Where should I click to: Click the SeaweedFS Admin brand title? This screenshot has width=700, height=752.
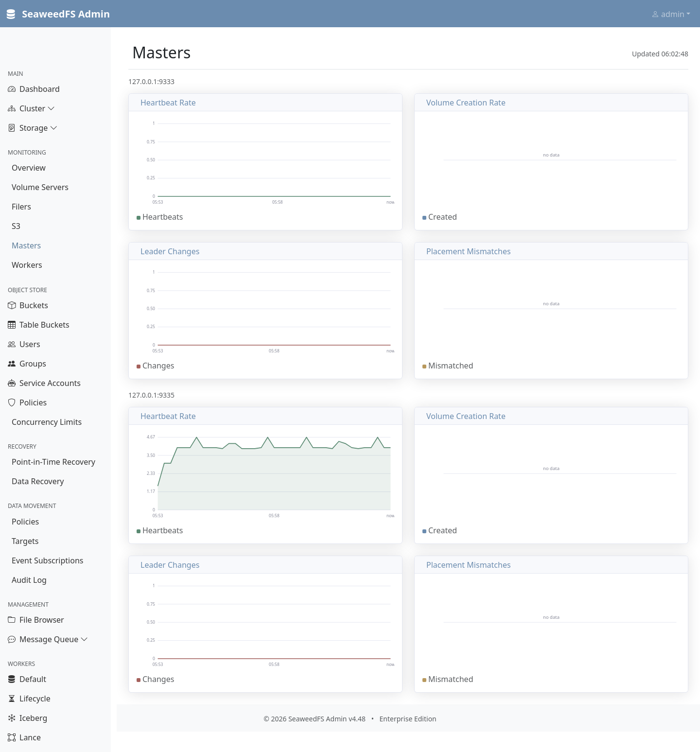[66, 14]
